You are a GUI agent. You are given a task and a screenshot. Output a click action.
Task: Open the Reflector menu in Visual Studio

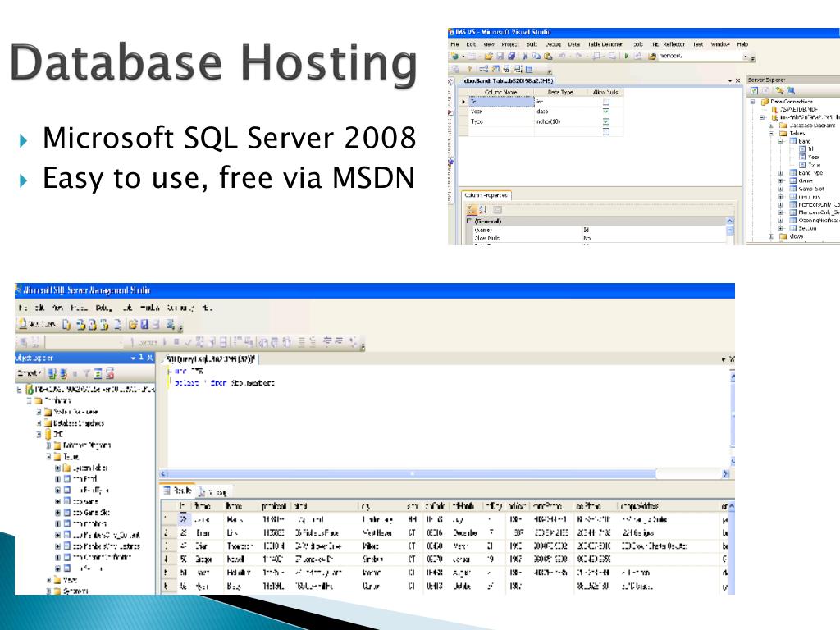pos(674,44)
